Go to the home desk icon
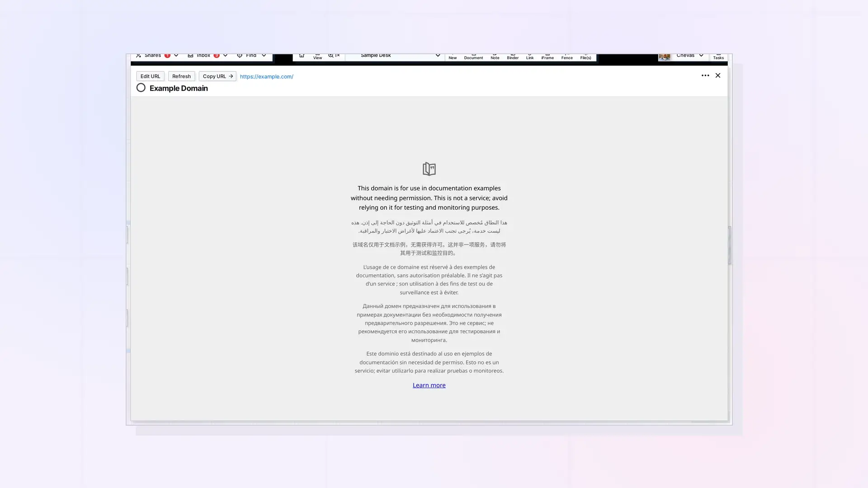 302,56
